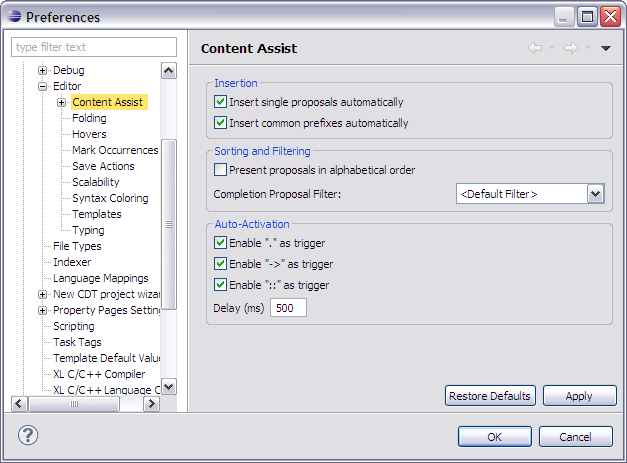This screenshot has height=463, width=627.
Task: Select Scripting in the tree
Action: pyautogui.click(x=74, y=326)
